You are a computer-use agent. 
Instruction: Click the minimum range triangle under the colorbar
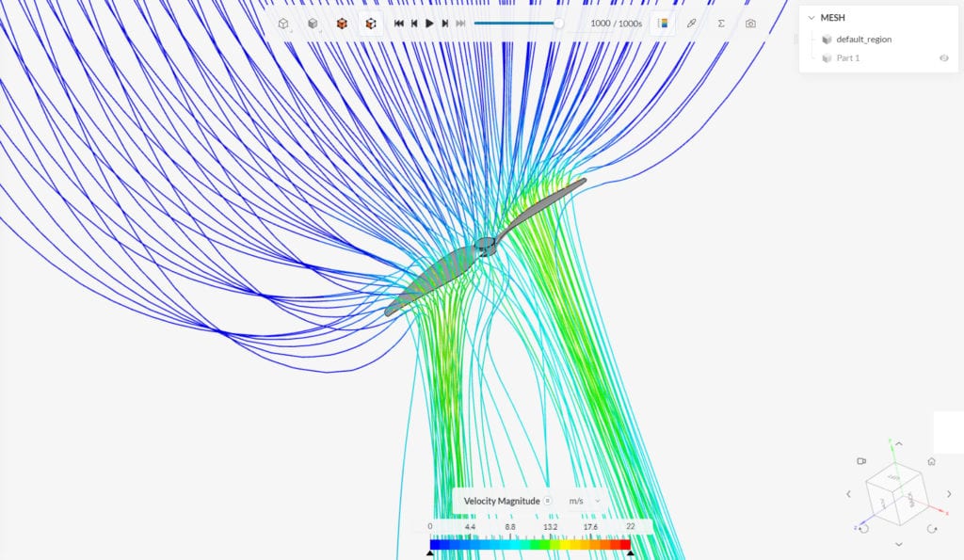pos(432,554)
